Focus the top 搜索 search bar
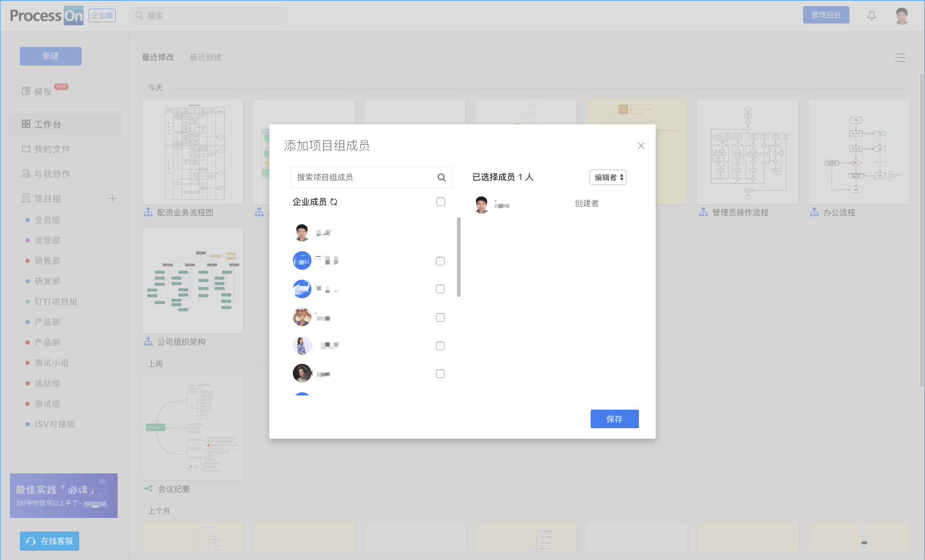The width and height of the screenshot is (925, 560). [x=209, y=15]
